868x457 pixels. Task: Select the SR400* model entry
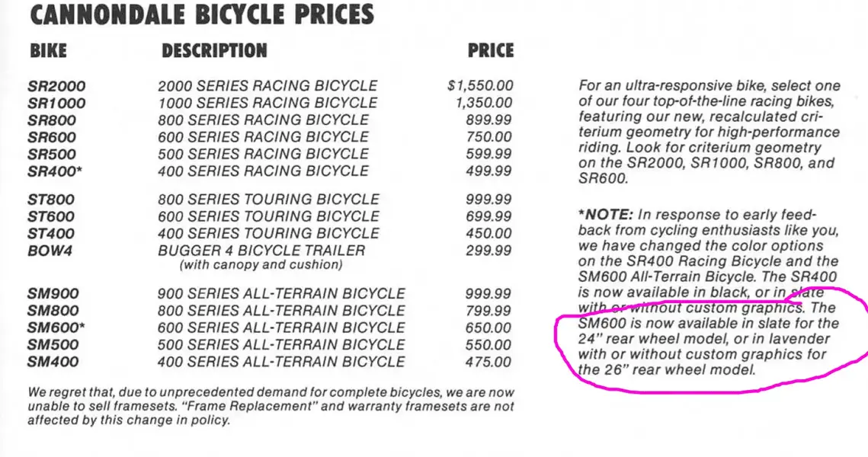[55, 171]
